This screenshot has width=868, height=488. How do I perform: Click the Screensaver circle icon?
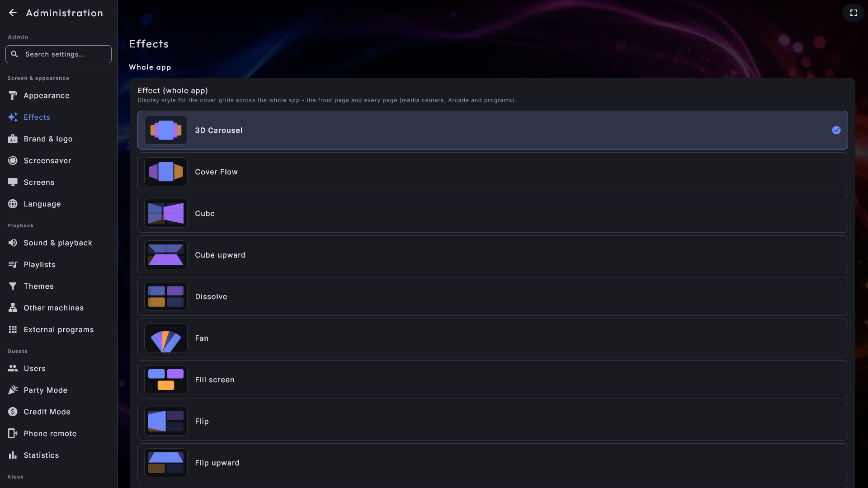click(x=13, y=160)
